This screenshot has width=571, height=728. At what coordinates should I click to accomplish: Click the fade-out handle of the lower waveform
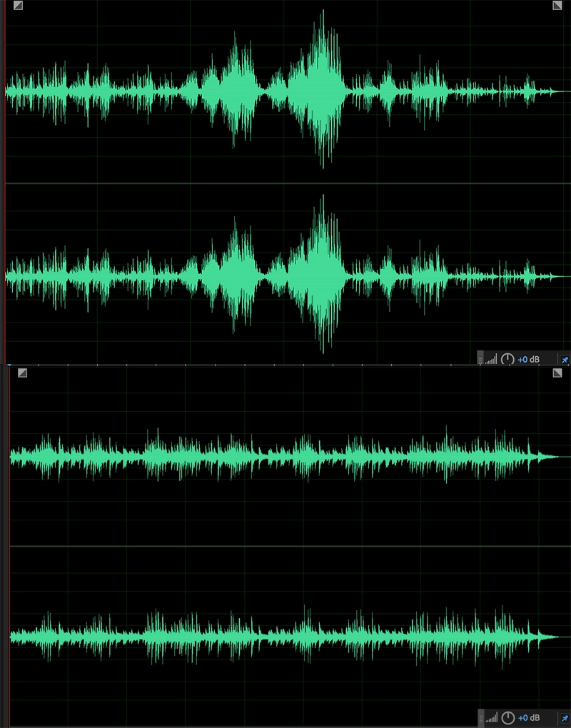557,373
